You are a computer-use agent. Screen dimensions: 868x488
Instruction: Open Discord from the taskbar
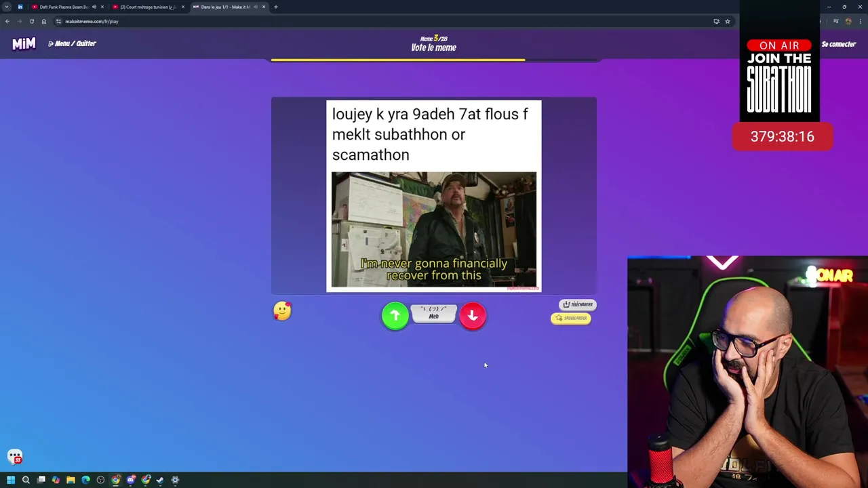pos(131,480)
